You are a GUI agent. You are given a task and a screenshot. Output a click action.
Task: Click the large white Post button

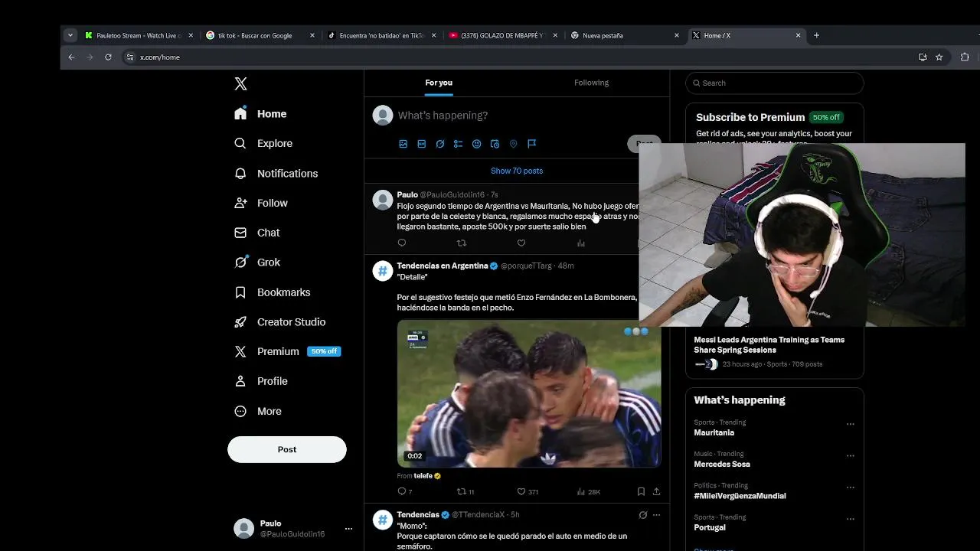(x=287, y=449)
